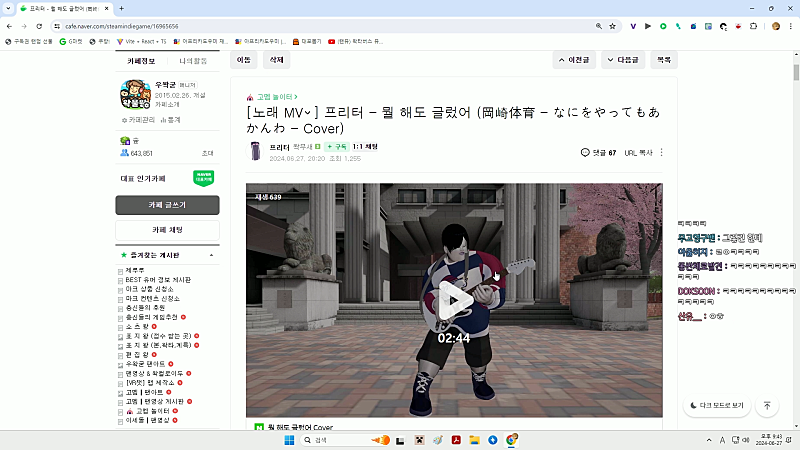Copy the post link via URL 복사
The height and width of the screenshot is (450, 800).
(638, 153)
